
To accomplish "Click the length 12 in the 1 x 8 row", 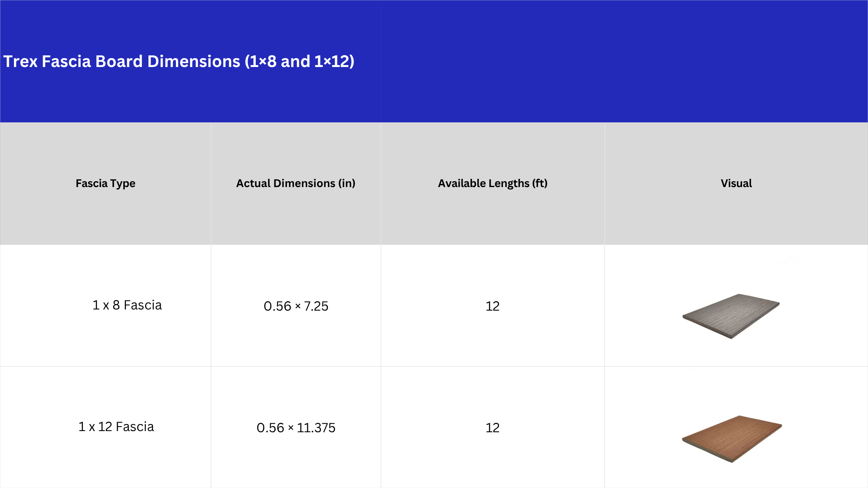I will coord(493,306).
